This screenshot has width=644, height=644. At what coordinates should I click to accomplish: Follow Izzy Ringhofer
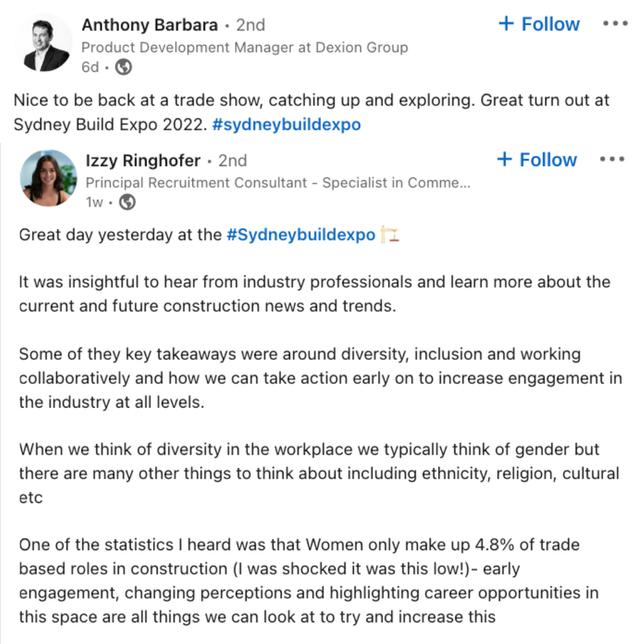[537, 160]
